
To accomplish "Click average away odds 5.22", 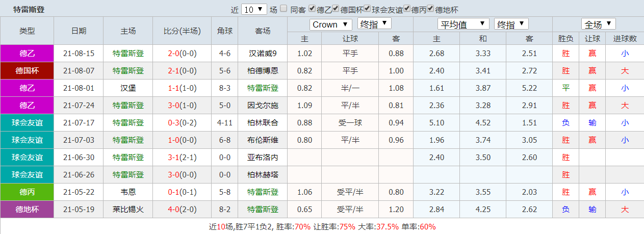I will (x=529, y=88).
